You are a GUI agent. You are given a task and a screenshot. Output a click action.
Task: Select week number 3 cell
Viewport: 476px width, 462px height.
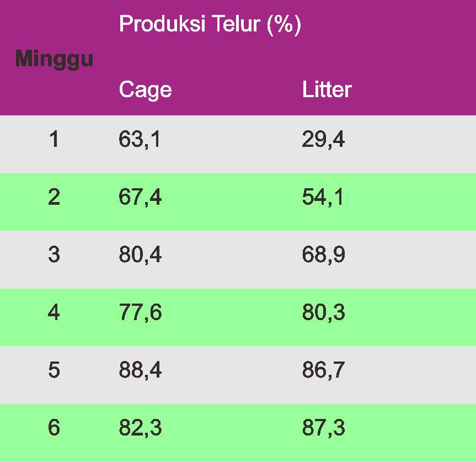coord(54,255)
